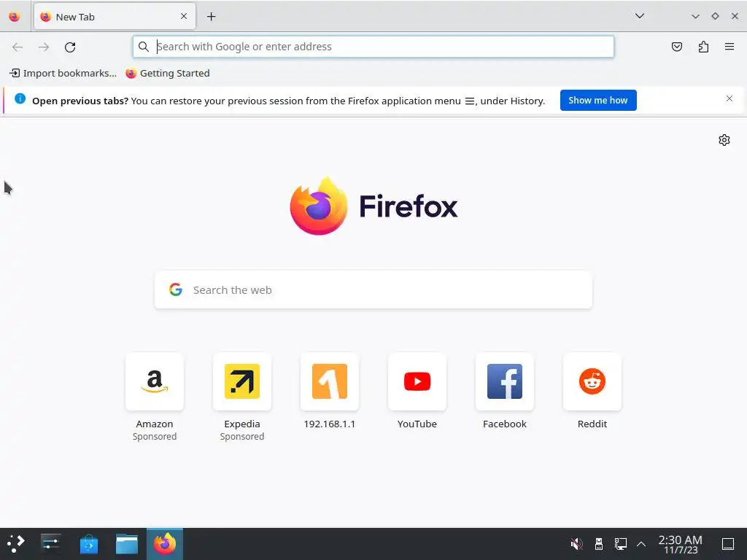Open new tab personalize gear icon
The image size is (747, 560).
724,140
